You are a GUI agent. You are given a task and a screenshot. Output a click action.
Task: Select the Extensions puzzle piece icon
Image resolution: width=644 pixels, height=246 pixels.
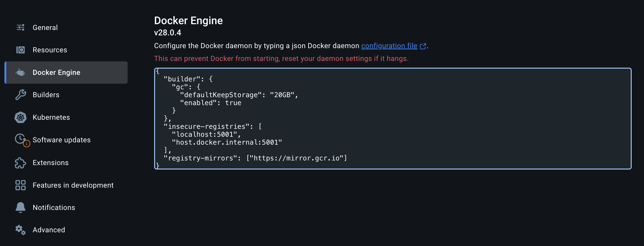point(20,163)
